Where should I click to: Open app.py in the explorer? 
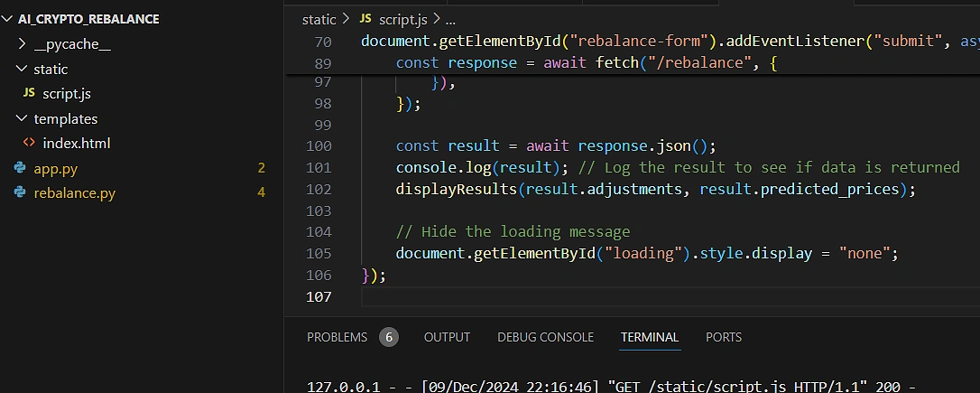pos(56,168)
